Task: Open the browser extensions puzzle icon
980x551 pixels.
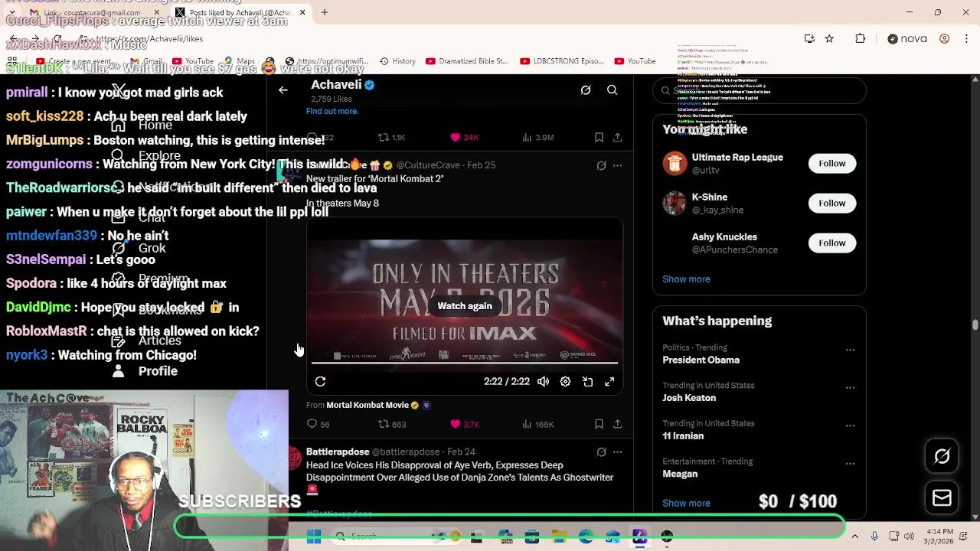Action: tap(860, 38)
